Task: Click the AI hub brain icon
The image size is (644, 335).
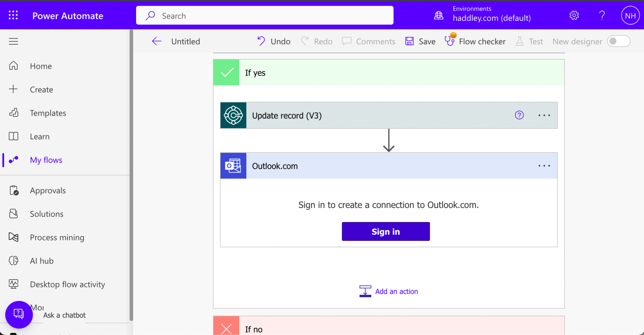Action: coord(13,261)
